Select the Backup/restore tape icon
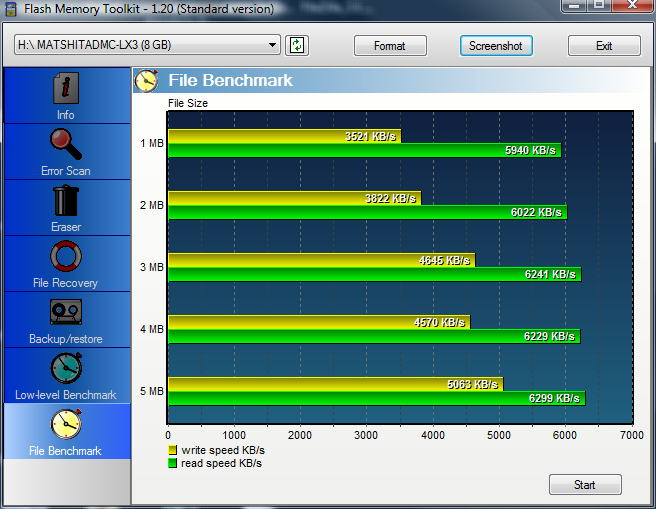Screen dimensions: 656x509 [x=66, y=312]
